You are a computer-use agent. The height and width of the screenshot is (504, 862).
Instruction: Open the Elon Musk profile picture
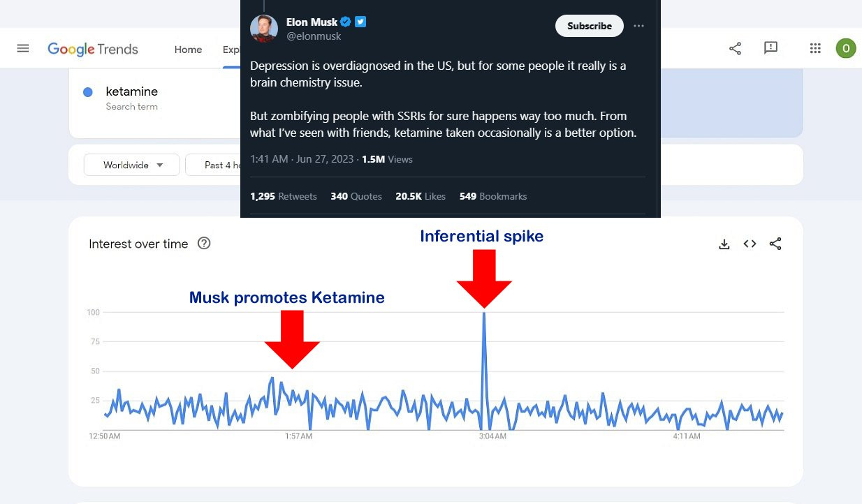point(264,28)
